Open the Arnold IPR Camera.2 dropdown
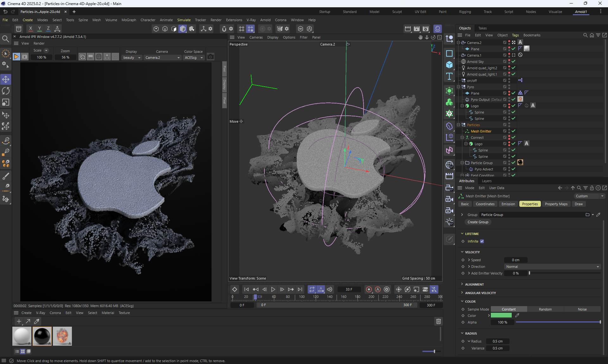Viewport: 608px width, 364px height. (162, 58)
